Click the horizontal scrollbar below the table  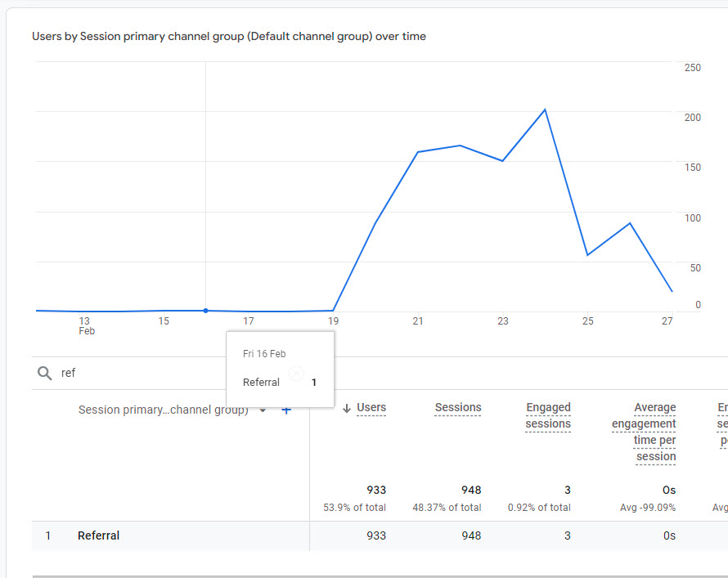tap(380, 576)
